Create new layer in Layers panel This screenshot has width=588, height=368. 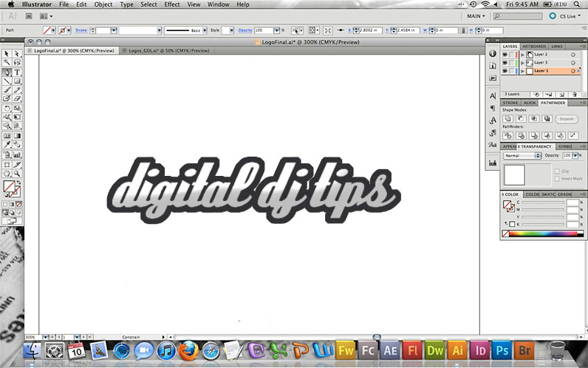[x=561, y=94]
